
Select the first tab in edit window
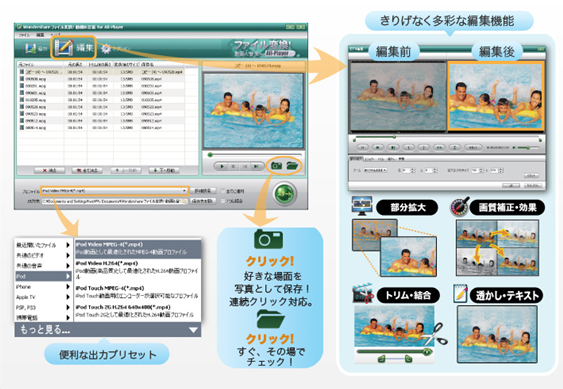pyautogui.click(x=356, y=158)
